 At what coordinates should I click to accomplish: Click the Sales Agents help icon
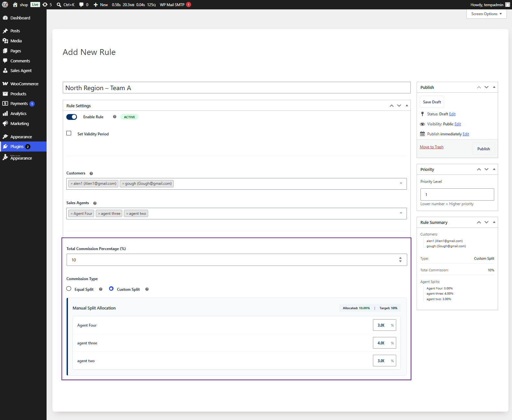pos(95,203)
